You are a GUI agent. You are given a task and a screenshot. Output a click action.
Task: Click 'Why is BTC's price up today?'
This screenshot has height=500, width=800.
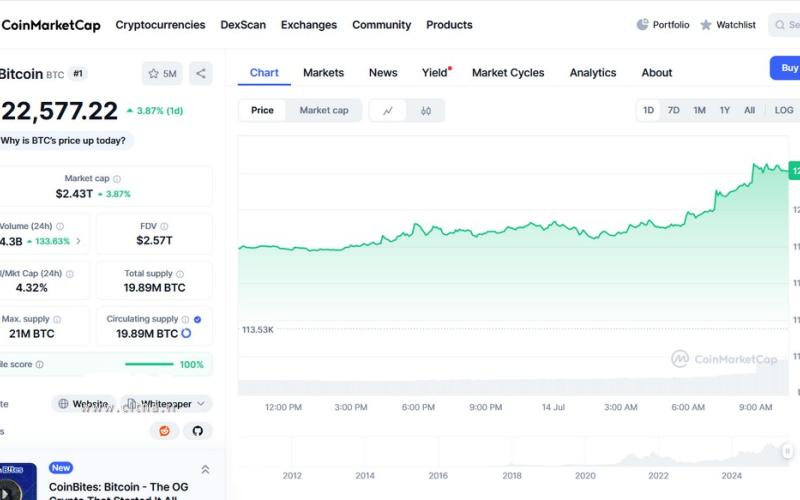pos(63,141)
